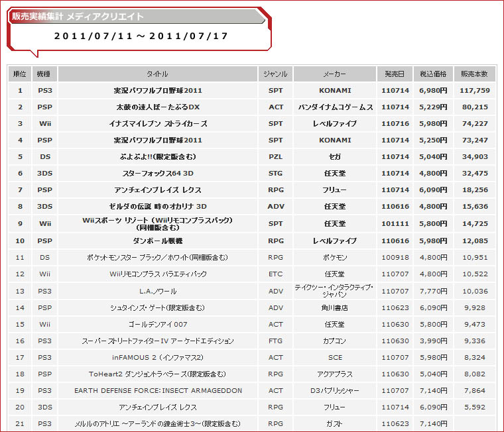Image resolution: width=504 pixels, height=432 pixels.
Task: Click title ゴールデンアイ 007
Action: (158, 325)
